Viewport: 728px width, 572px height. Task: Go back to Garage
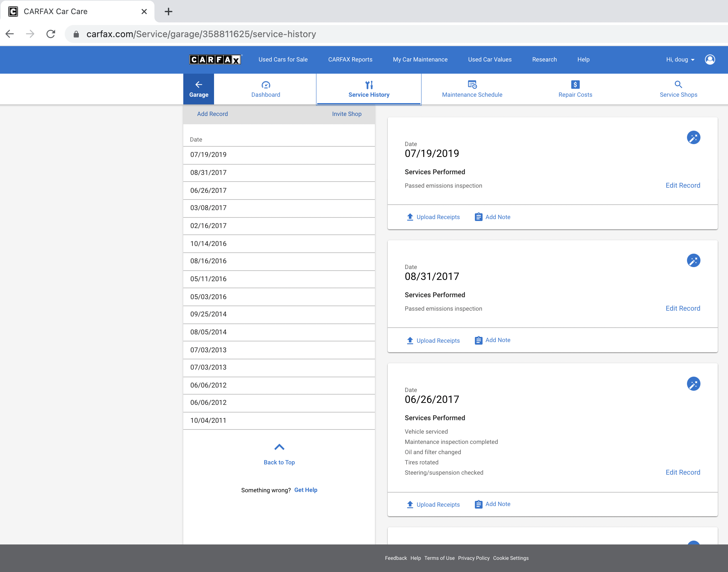199,89
